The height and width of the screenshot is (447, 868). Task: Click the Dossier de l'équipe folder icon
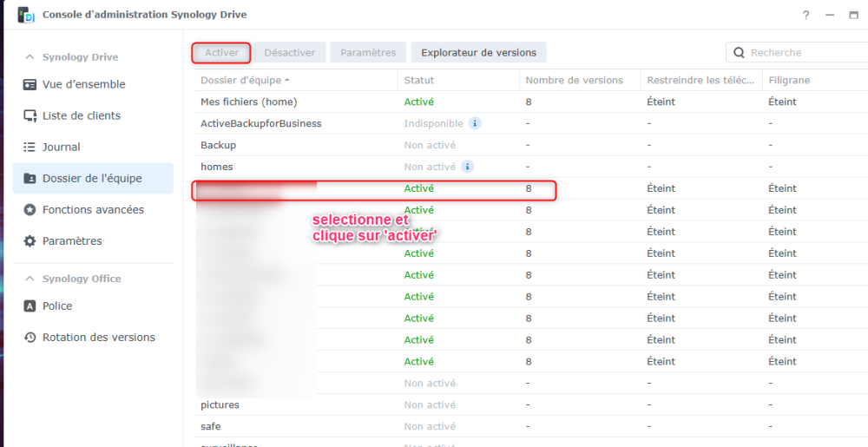[x=30, y=179]
